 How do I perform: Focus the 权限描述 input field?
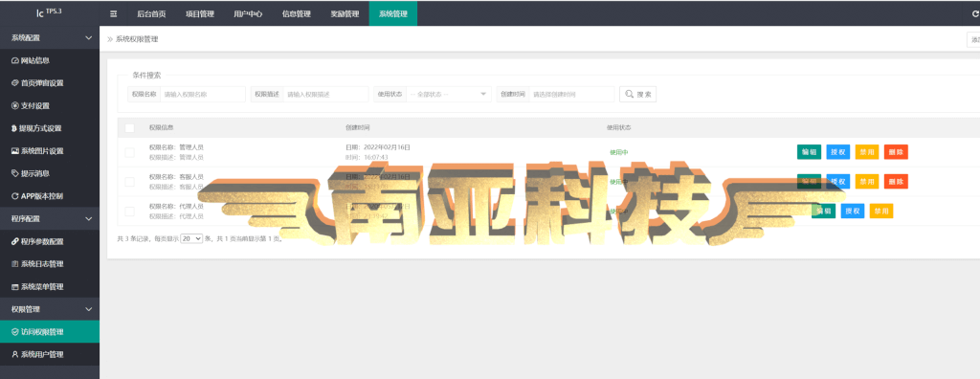click(x=325, y=94)
